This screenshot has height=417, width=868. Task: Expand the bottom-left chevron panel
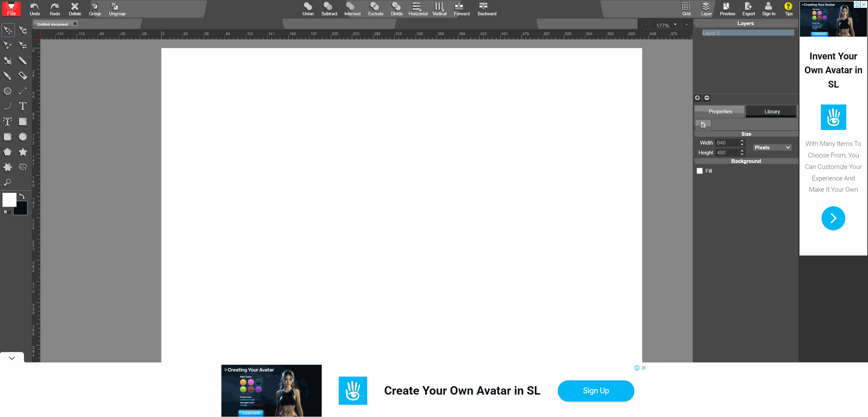12,358
